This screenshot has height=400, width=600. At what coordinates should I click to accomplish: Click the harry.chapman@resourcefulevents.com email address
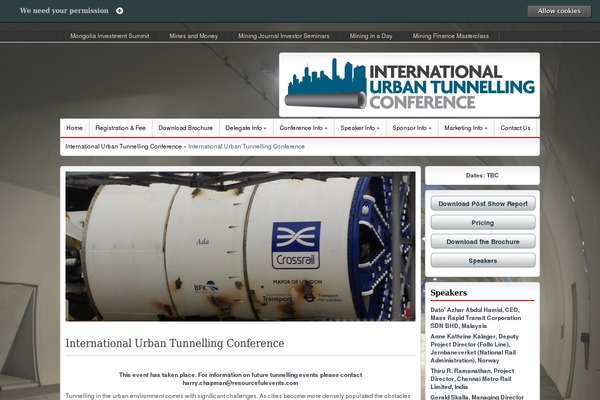coord(240,383)
